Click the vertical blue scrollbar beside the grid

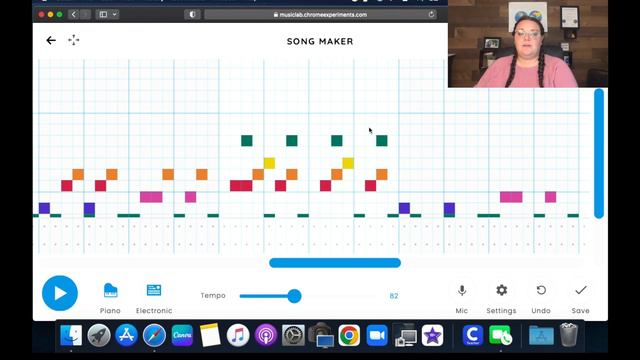(599, 153)
